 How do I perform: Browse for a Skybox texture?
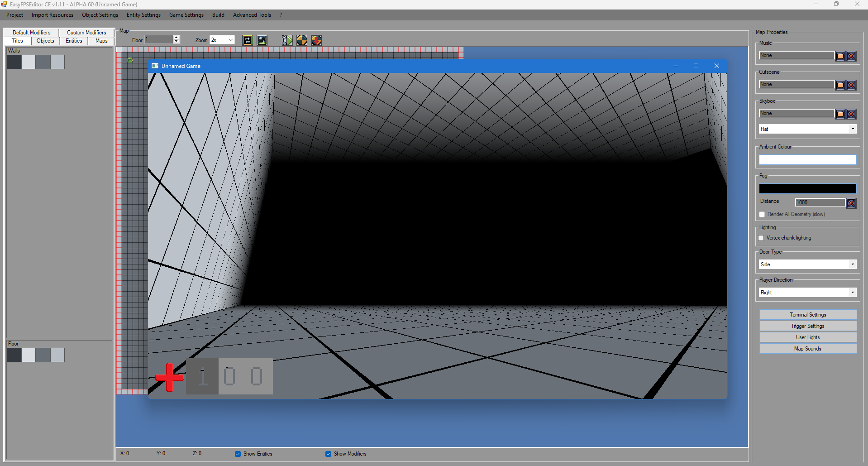click(840, 114)
